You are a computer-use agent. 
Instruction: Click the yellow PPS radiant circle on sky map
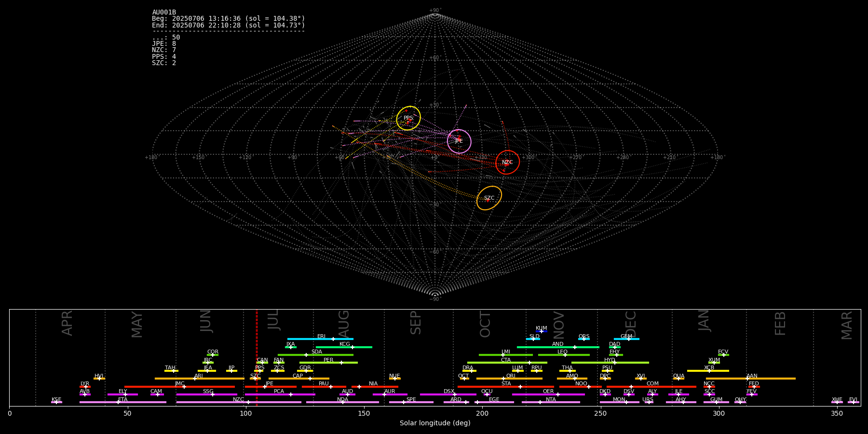point(408,118)
